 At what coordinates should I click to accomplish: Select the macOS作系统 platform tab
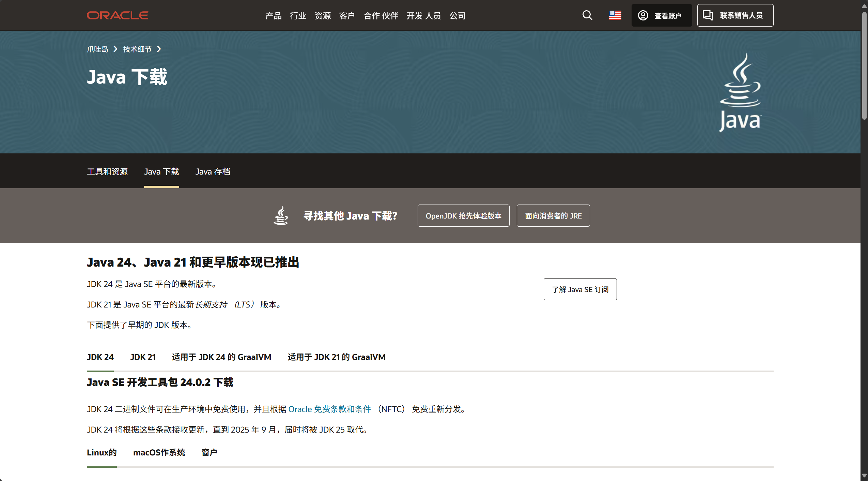coord(159,452)
